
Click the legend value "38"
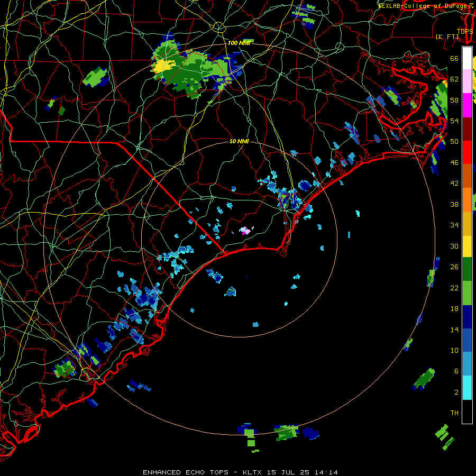[454, 204]
